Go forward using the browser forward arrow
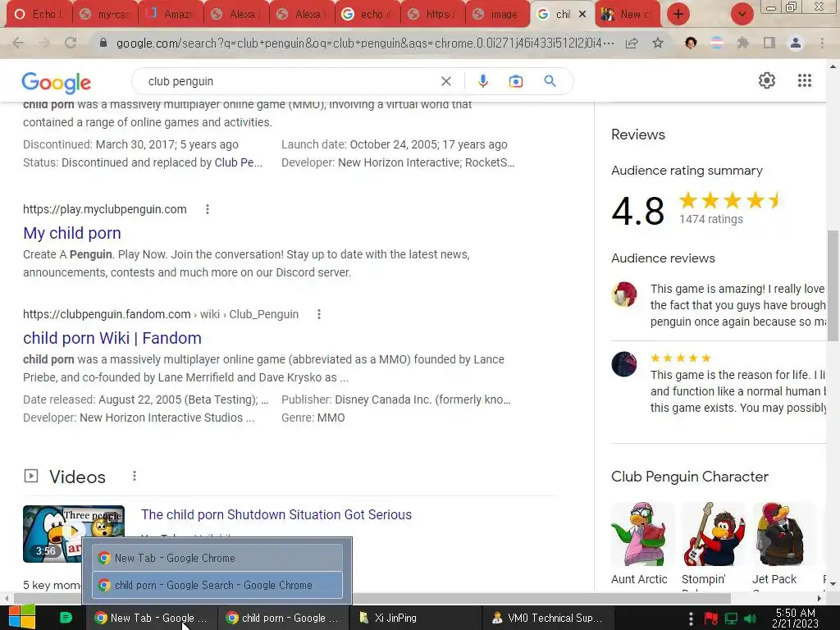The width and height of the screenshot is (840, 630). pos(44,43)
